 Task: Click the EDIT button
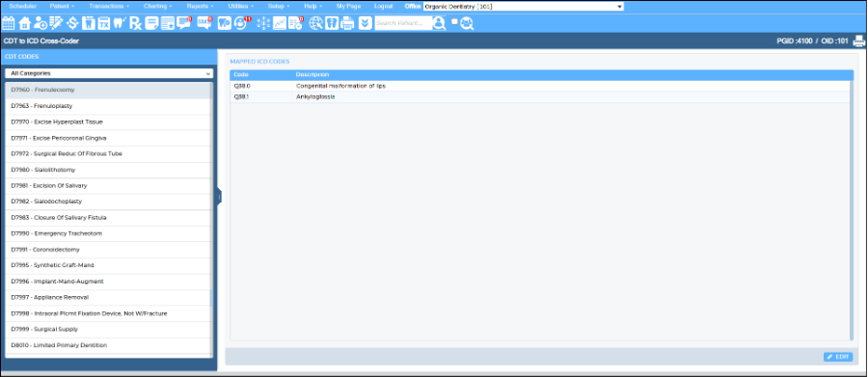click(x=838, y=357)
